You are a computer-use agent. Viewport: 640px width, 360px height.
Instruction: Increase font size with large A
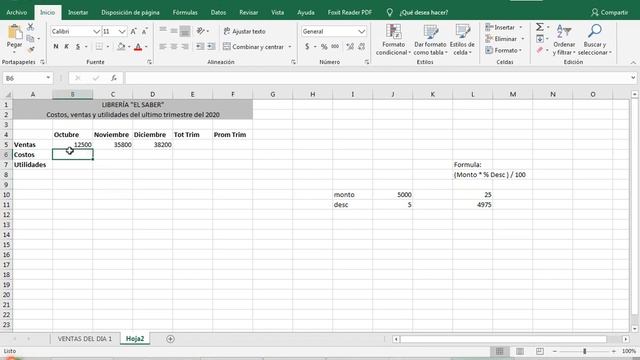pos(133,31)
